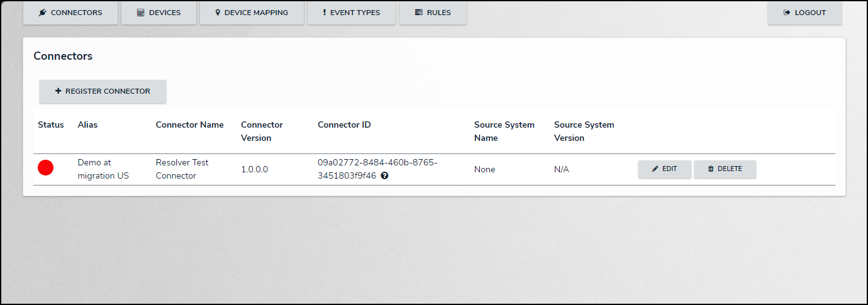Click the Source System Name header
Image resolution: width=868 pixels, height=305 pixels.
[x=504, y=131]
